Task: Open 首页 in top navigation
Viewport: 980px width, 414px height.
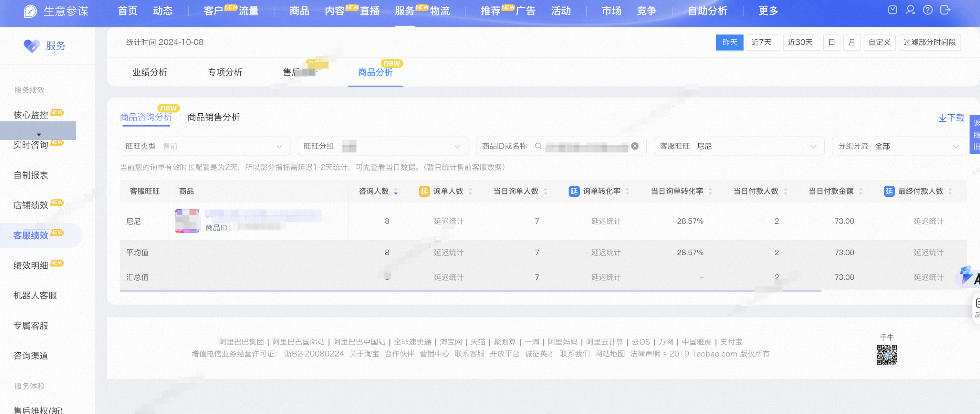Action: [x=128, y=11]
